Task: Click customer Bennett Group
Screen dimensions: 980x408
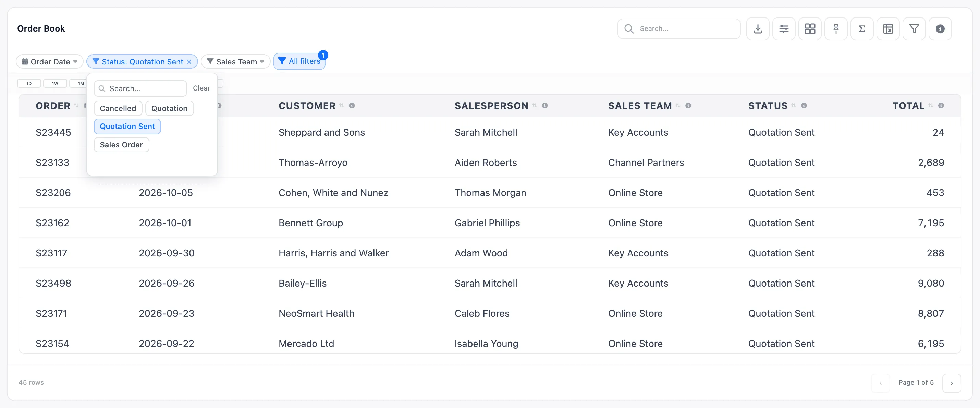Action: click(310, 223)
